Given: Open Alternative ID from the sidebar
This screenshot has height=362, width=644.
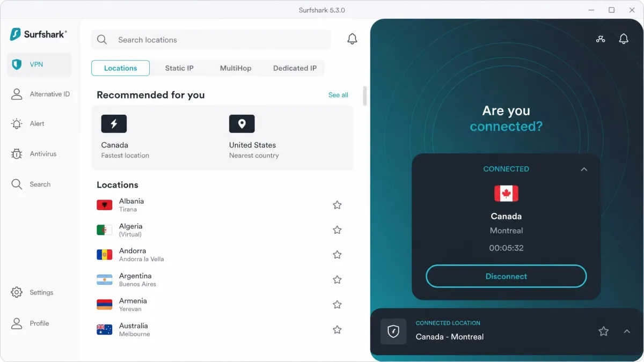Looking at the screenshot, I should [x=40, y=94].
